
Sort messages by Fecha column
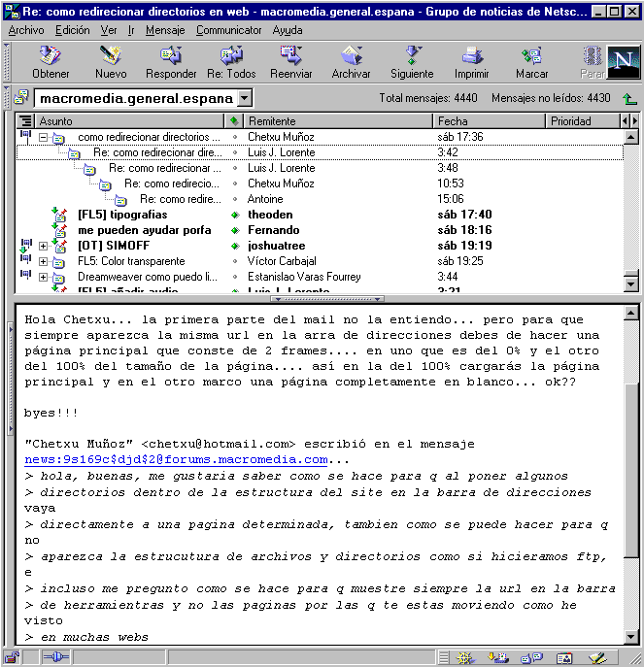click(x=489, y=121)
